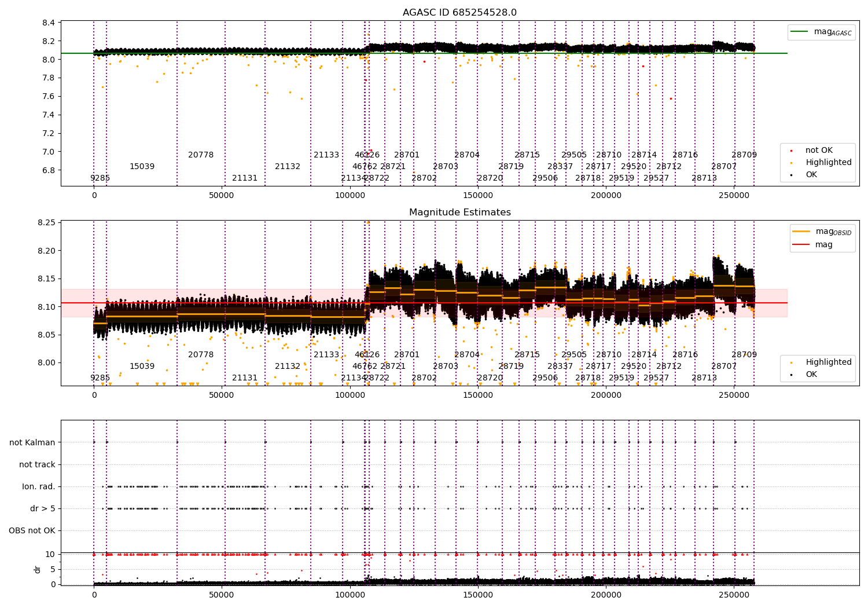Click the 8.4 y-axis tick label
Image resolution: width=868 pixels, height=608 pixels.
coord(49,23)
